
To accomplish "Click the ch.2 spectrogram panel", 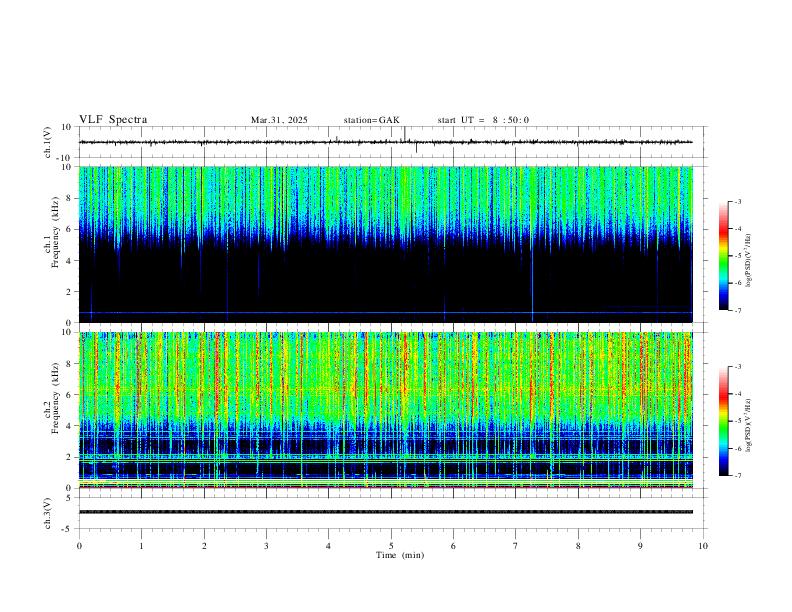I will (385, 410).
